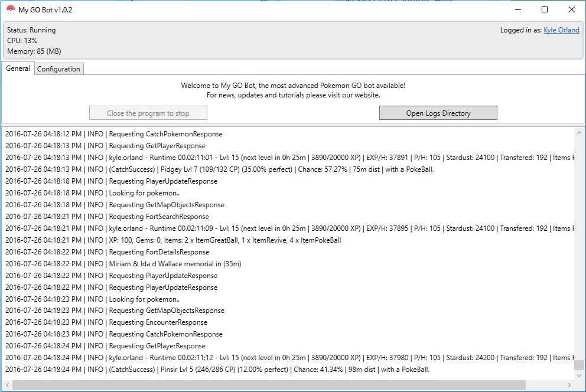Select the 04:18:18 GetMapObjectsResponse log line
Screen dimensions: 586x392
[115, 205]
